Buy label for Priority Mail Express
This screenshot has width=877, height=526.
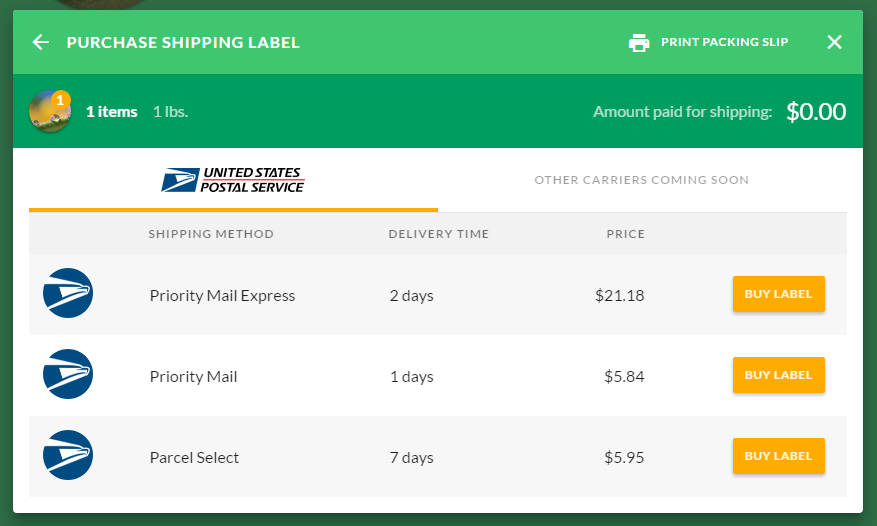pyautogui.click(x=778, y=294)
